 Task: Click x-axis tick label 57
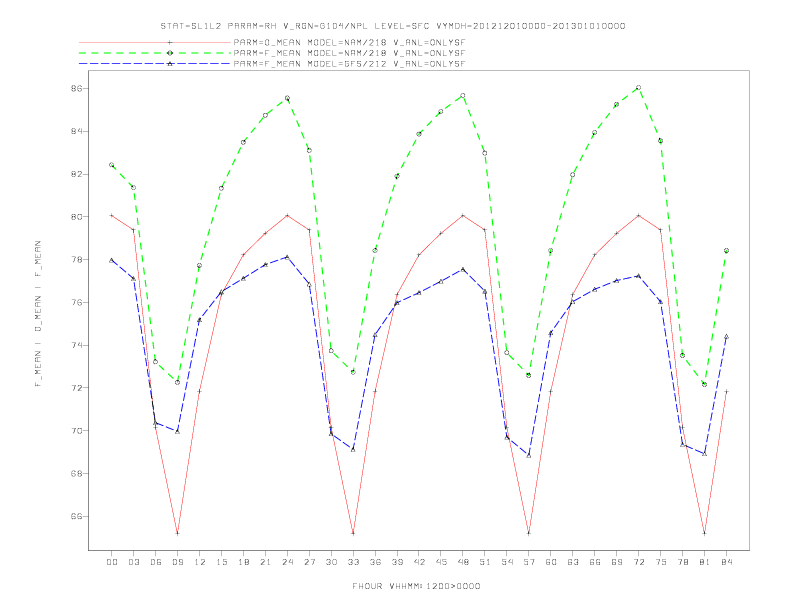coord(529,562)
